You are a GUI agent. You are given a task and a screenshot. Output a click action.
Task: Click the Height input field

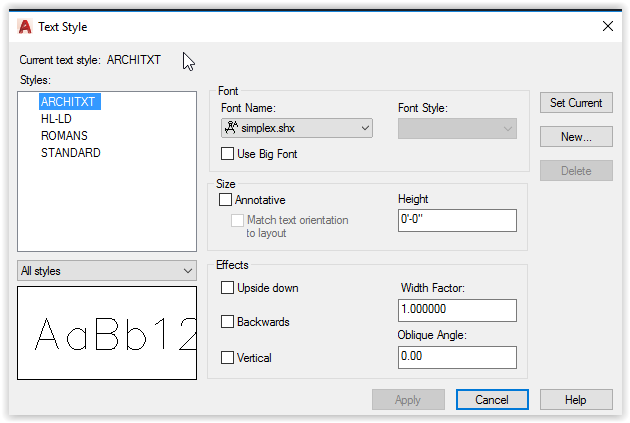[457, 221]
